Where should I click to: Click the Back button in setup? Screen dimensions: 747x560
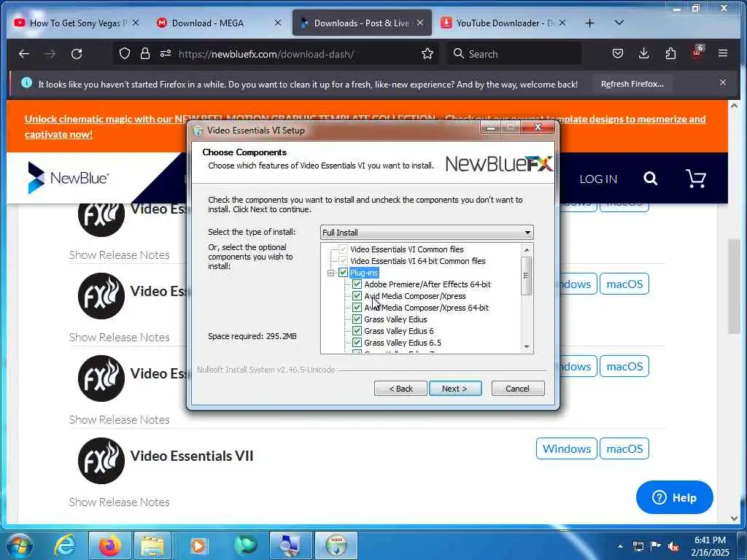(400, 389)
